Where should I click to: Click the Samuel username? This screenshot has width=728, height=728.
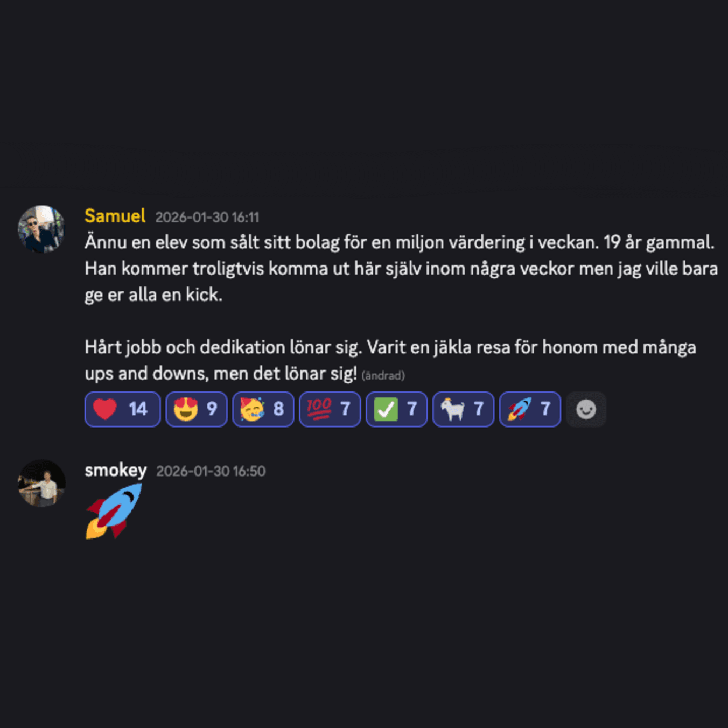click(x=115, y=216)
